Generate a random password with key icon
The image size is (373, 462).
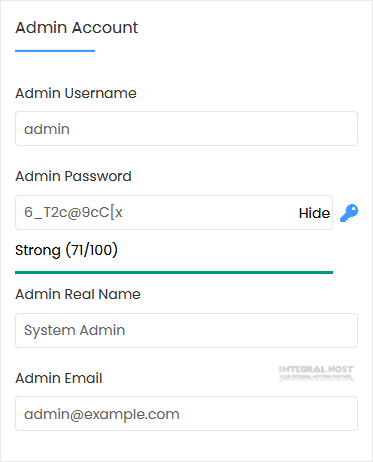pos(349,213)
